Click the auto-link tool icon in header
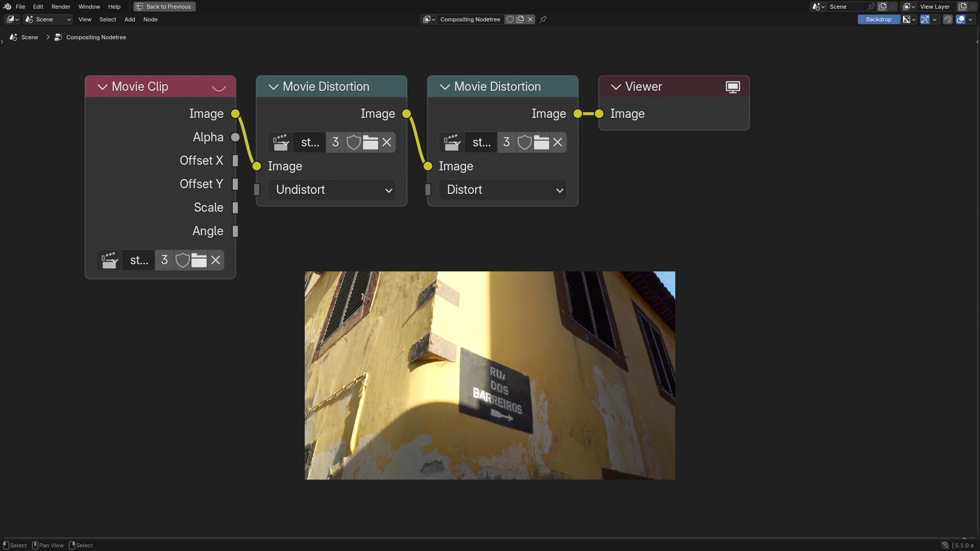Viewport: 980px width, 551px height. coord(924,19)
